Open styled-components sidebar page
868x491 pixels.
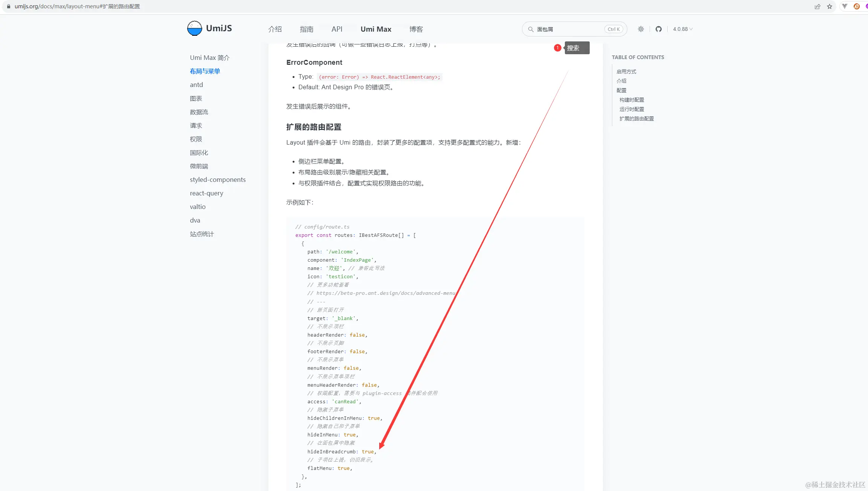pos(218,180)
